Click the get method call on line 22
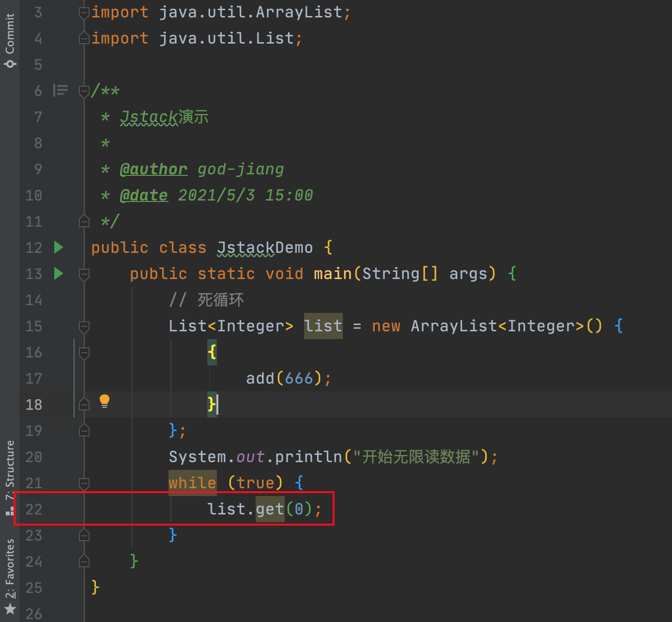672x622 pixels. [x=270, y=509]
